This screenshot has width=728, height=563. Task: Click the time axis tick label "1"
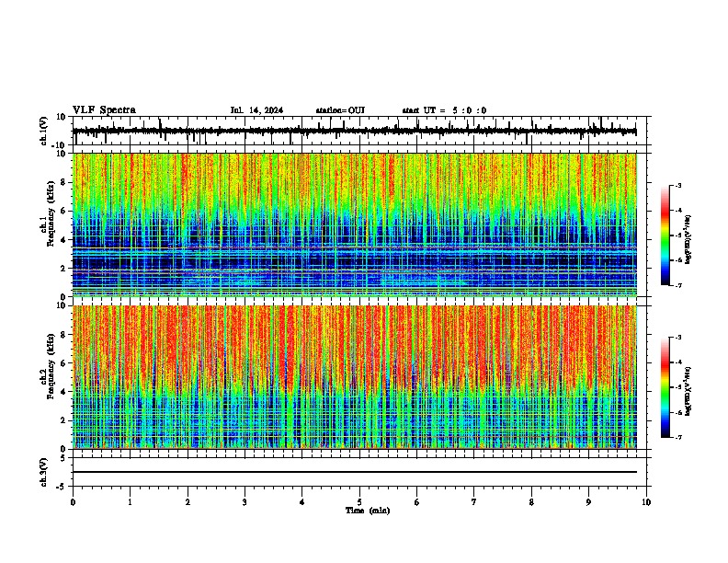click(x=130, y=502)
